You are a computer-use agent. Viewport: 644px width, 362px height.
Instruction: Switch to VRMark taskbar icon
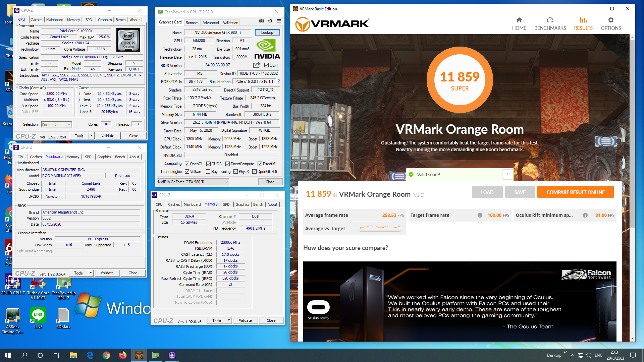click(x=139, y=355)
